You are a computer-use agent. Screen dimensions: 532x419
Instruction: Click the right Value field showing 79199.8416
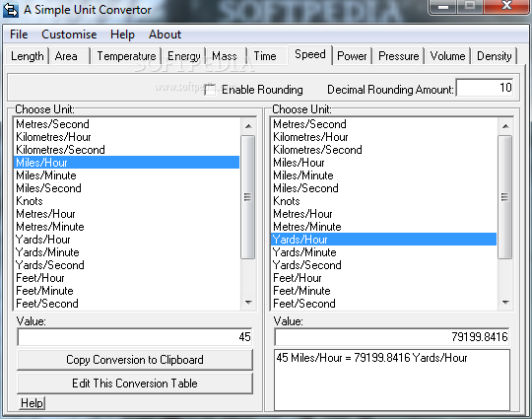392,337
